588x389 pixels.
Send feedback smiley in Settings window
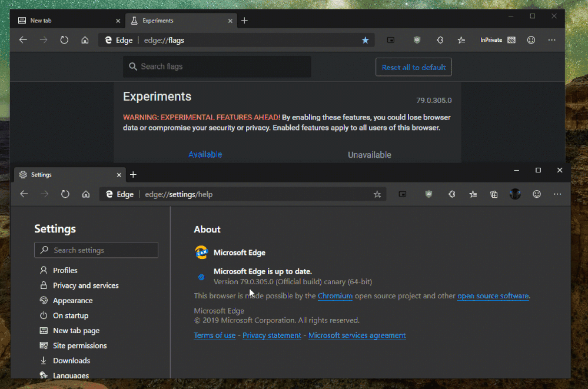click(537, 194)
